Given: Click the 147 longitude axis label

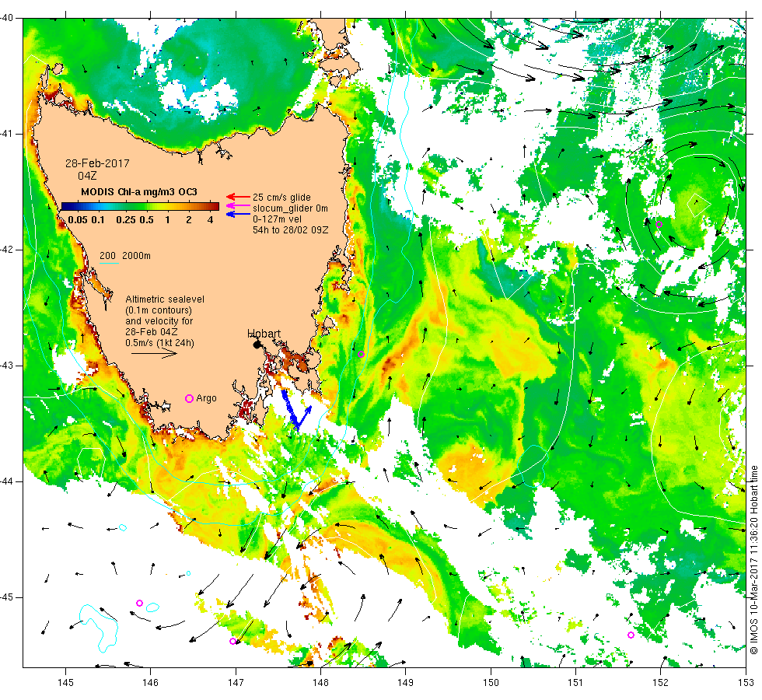Looking at the screenshot, I should 236,683.
